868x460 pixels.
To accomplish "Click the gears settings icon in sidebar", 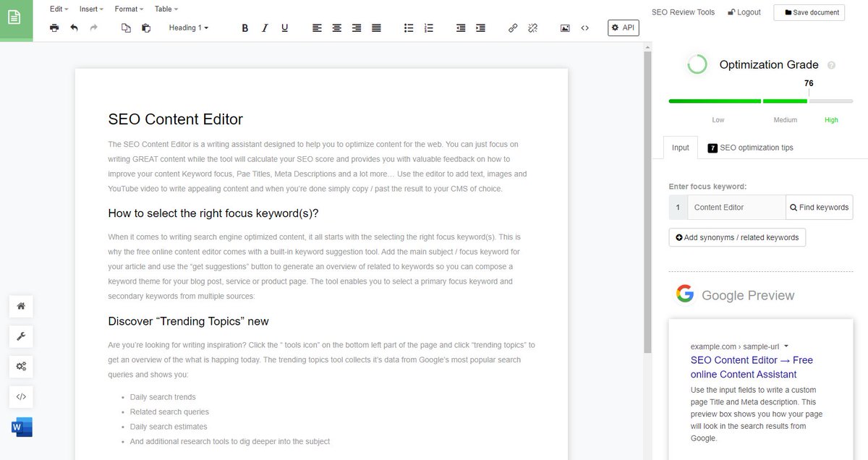I will [21, 367].
